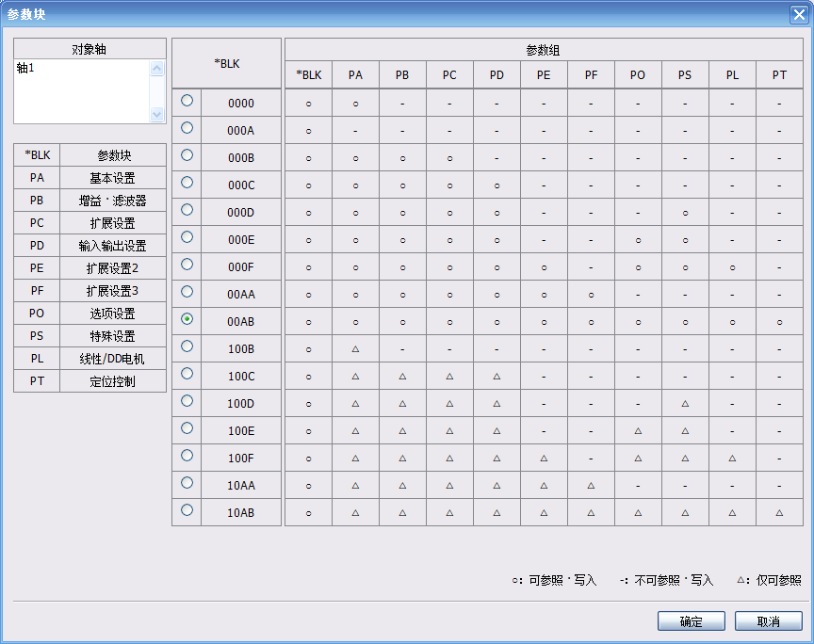
Task: Close the 参数块 dialog window
Action: point(797,13)
